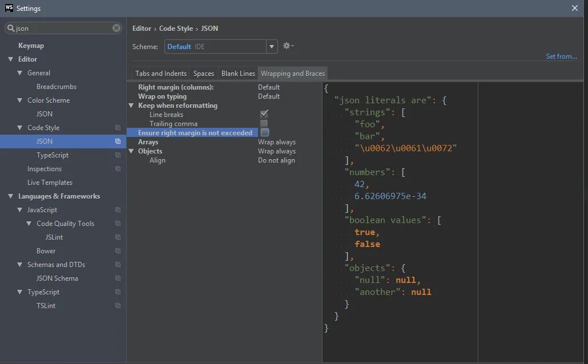Open JSON Schema settings page

pos(58,278)
